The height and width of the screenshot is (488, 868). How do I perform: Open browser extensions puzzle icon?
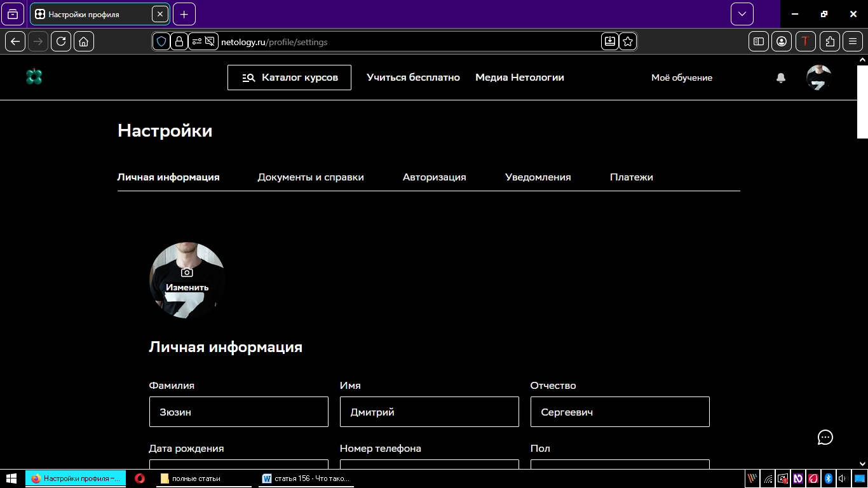830,42
